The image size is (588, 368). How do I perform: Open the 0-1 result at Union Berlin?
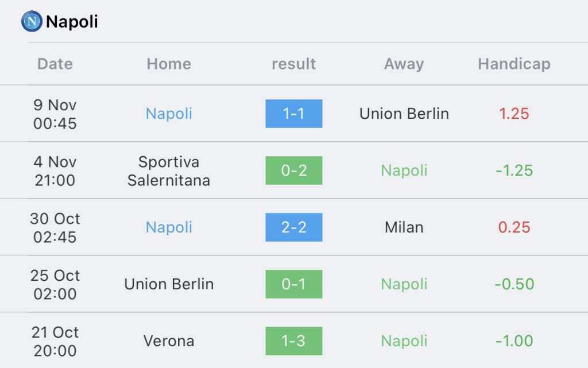pos(293,284)
